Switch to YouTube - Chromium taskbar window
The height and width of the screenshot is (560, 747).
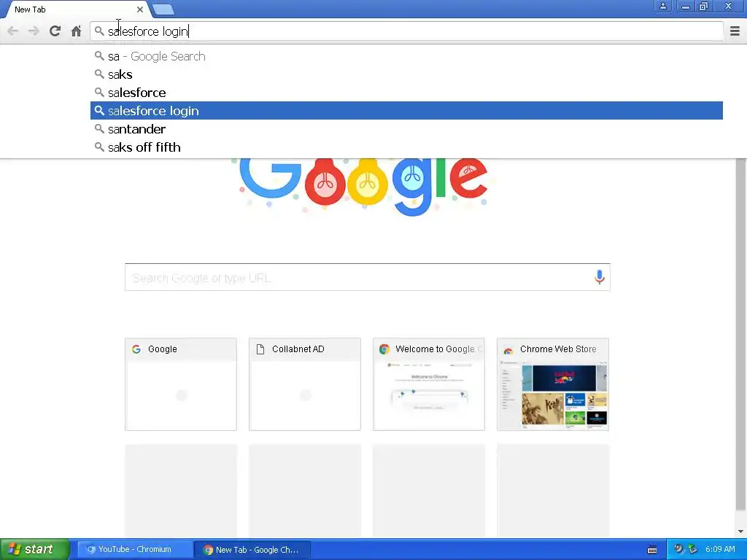pos(134,549)
